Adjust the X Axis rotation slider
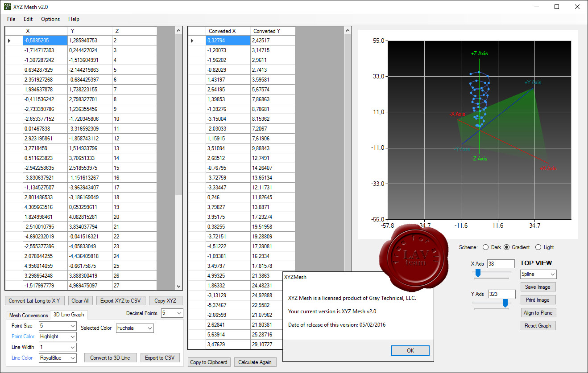The width and height of the screenshot is (588, 373). 478,273
